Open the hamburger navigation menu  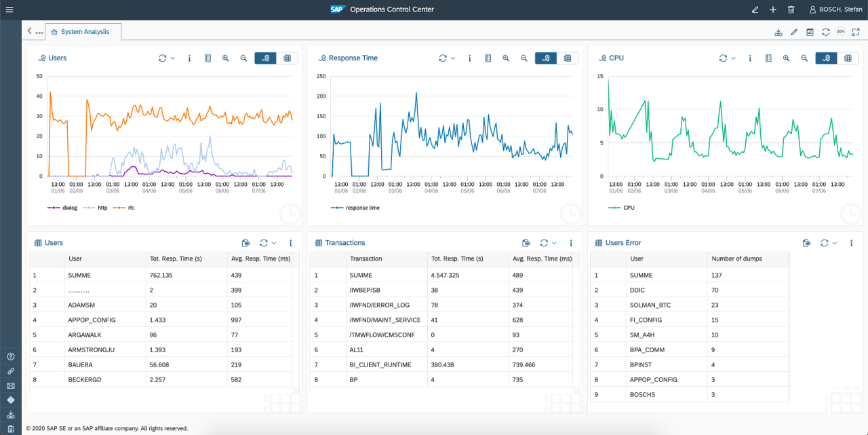[x=9, y=10]
